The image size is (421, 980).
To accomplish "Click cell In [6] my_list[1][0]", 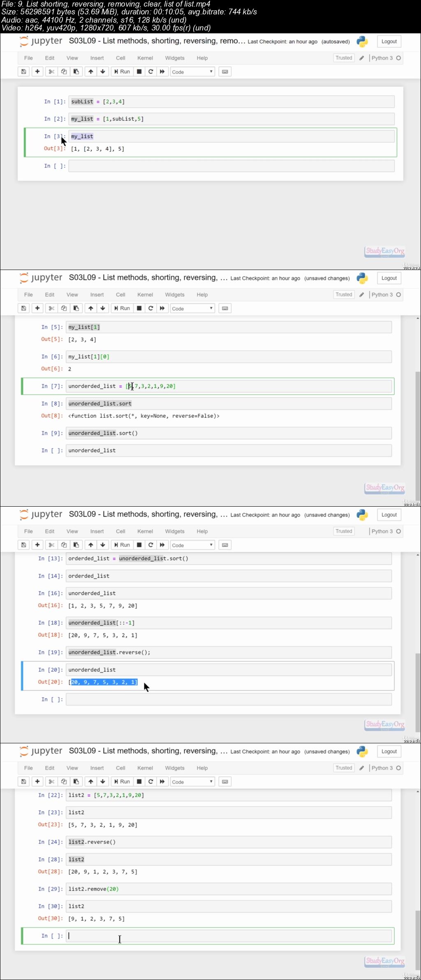I will 229,357.
